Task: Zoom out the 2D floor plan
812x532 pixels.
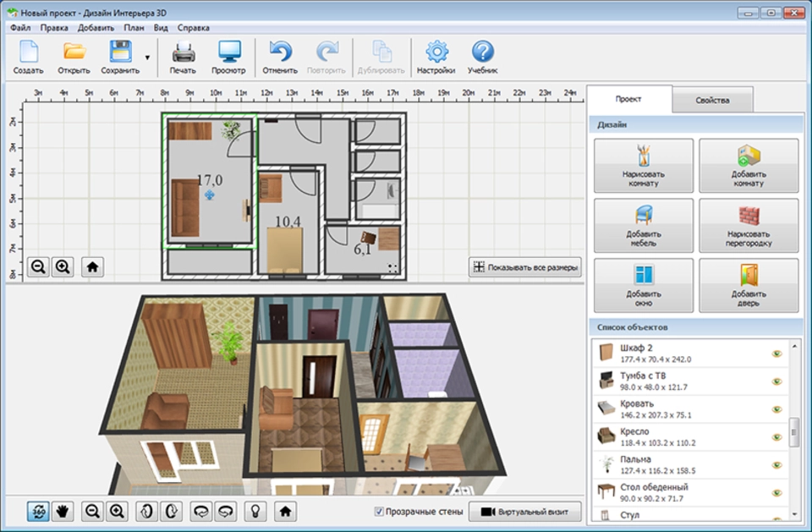Action: click(38, 266)
